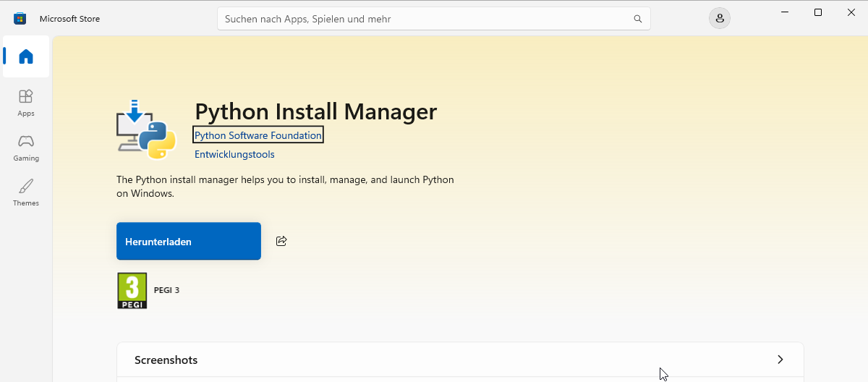
Task: Open the Python Software Foundation publisher link
Action: [x=258, y=135]
